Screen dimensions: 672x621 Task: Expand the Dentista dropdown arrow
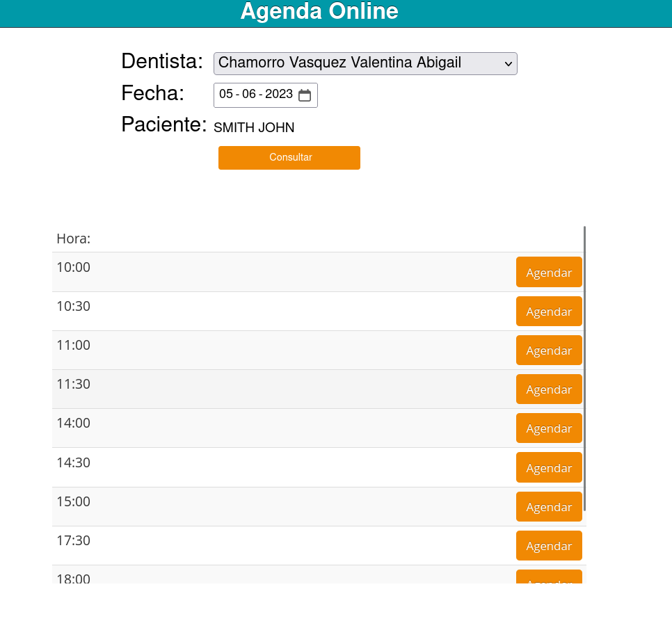(x=509, y=64)
